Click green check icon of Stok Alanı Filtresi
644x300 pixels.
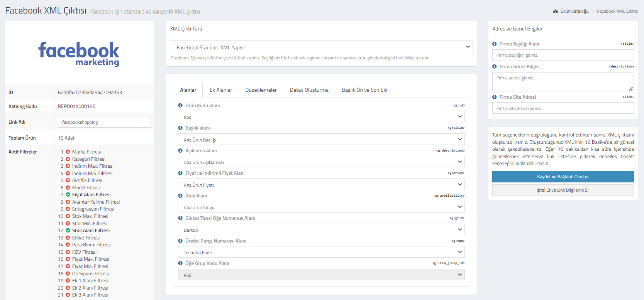(x=68, y=230)
